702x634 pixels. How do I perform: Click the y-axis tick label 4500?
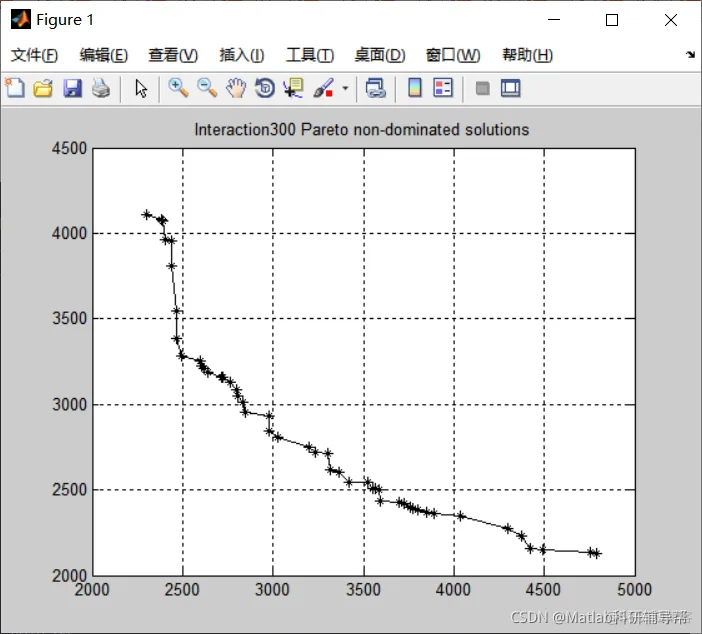click(69, 148)
